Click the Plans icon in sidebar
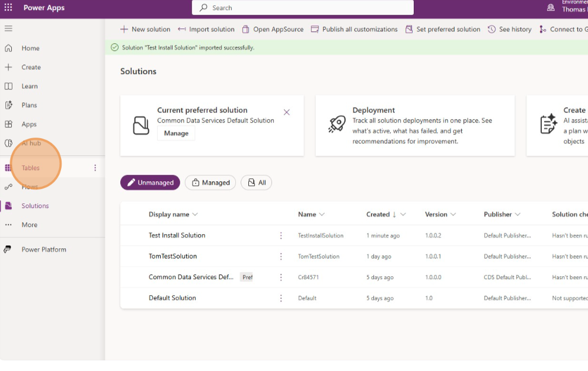Screen dimensions: 588x371 (8, 105)
